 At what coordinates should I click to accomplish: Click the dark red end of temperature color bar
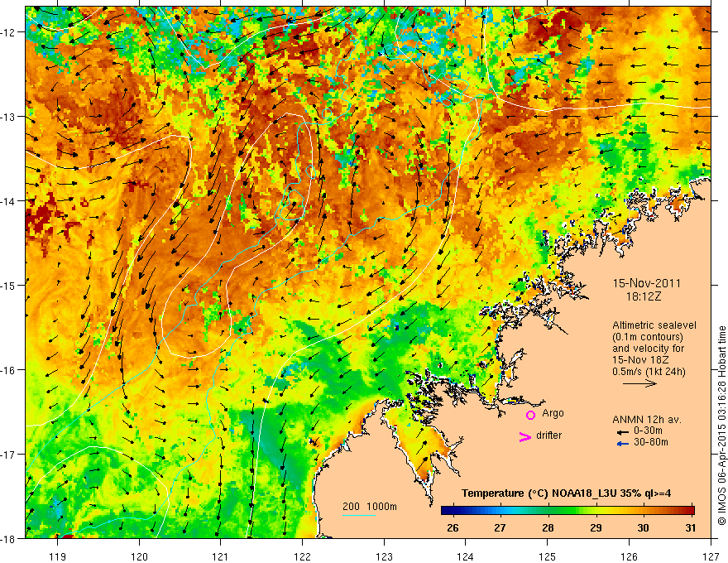pos(691,511)
